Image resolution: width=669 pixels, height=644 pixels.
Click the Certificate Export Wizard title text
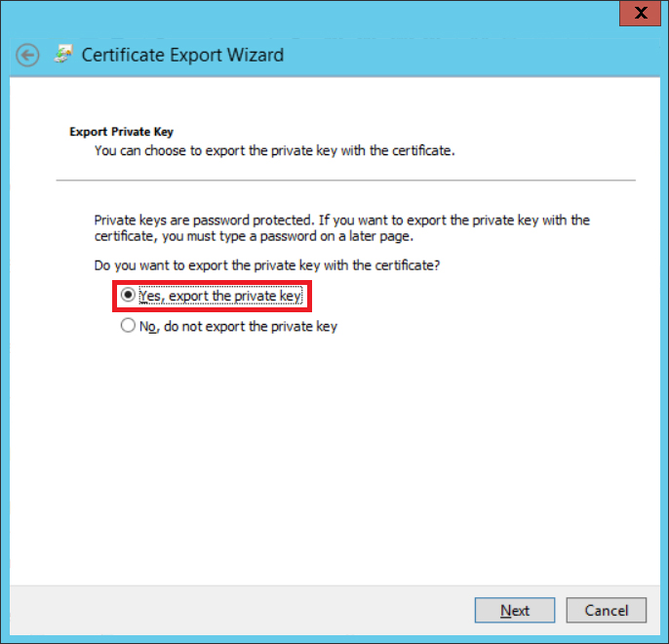[182, 55]
